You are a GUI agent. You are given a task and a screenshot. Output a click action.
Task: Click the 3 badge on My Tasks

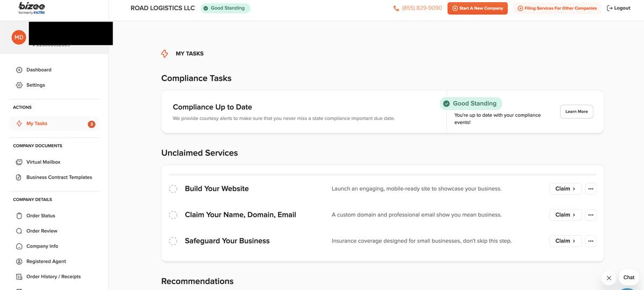(91, 124)
